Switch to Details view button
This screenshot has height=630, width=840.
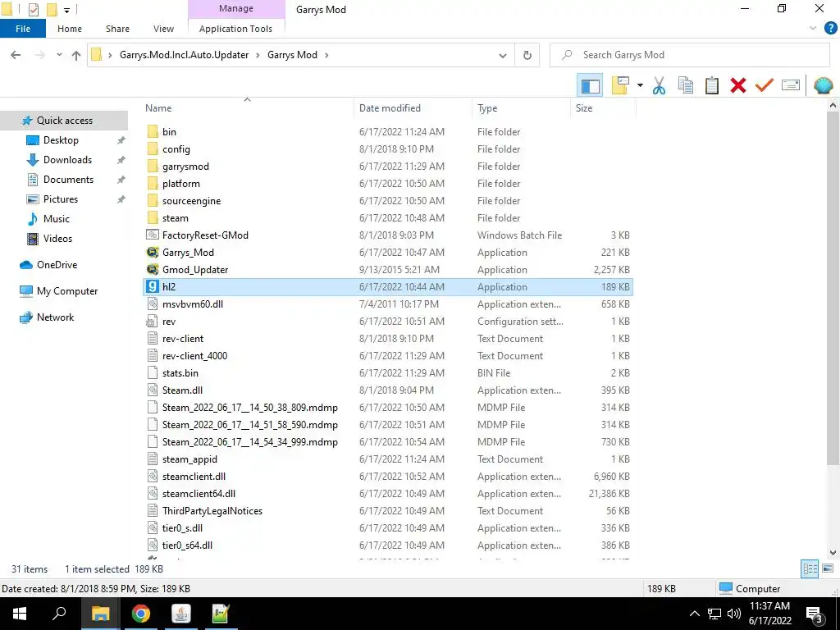(x=810, y=569)
